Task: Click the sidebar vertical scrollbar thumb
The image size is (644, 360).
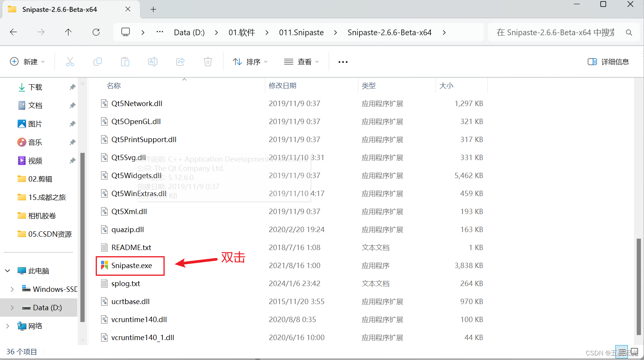Action: tap(82, 237)
